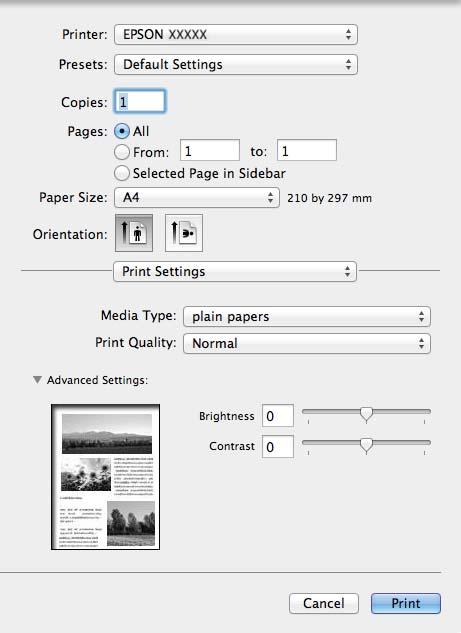Choose the All pages radio button
This screenshot has width=461, height=633.
pos(122,131)
